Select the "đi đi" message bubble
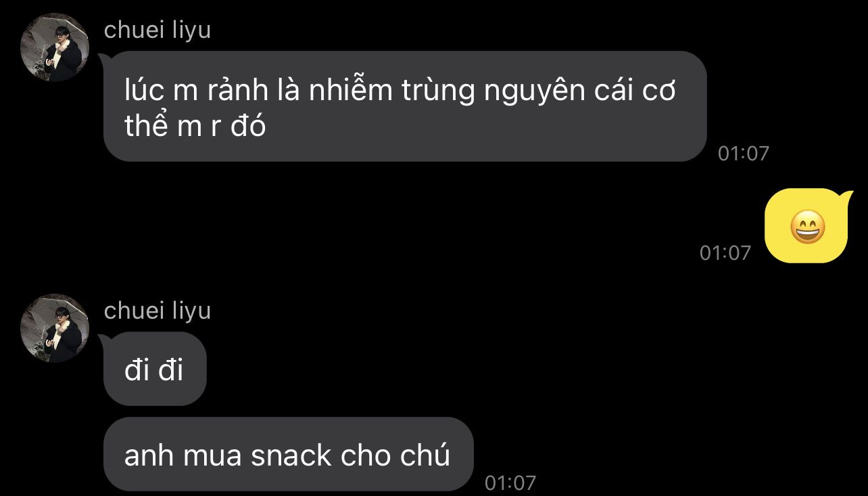Image resolution: width=868 pixels, height=496 pixels. [154, 369]
